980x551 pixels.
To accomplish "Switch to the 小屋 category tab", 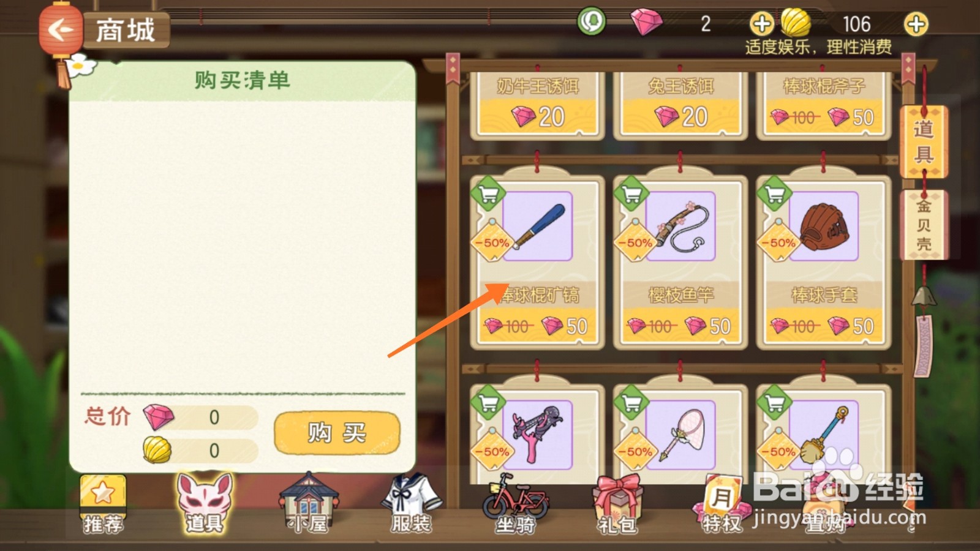I will tap(309, 503).
